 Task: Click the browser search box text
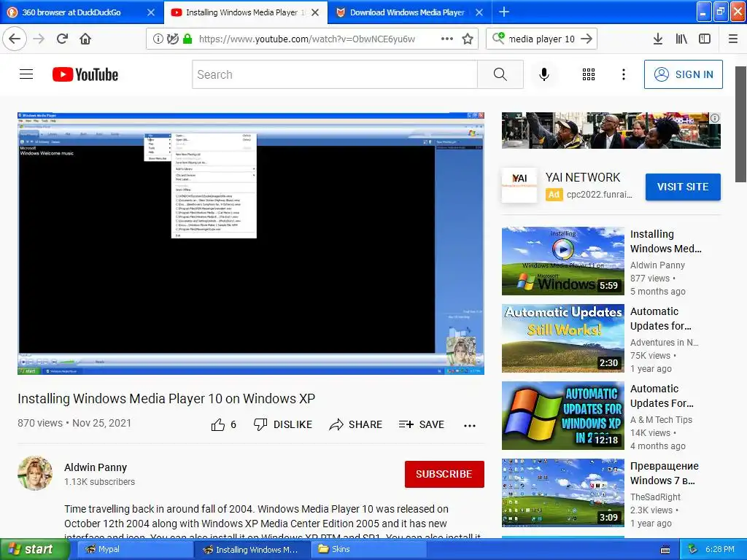[x=542, y=39]
